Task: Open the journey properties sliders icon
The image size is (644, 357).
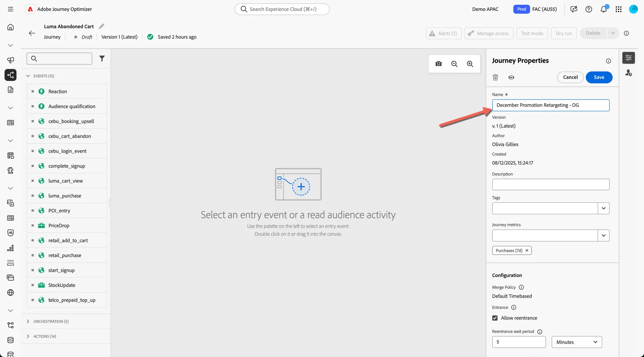Action: coord(629,58)
